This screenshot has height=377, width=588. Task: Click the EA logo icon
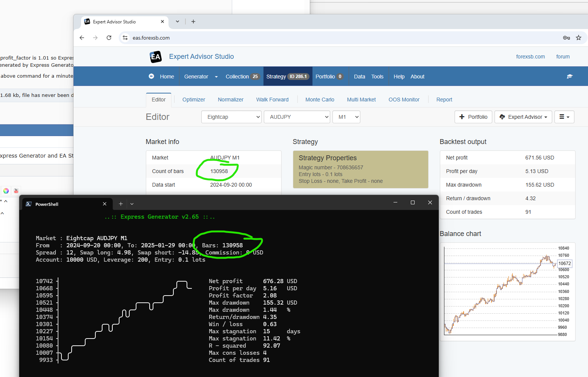(x=156, y=57)
